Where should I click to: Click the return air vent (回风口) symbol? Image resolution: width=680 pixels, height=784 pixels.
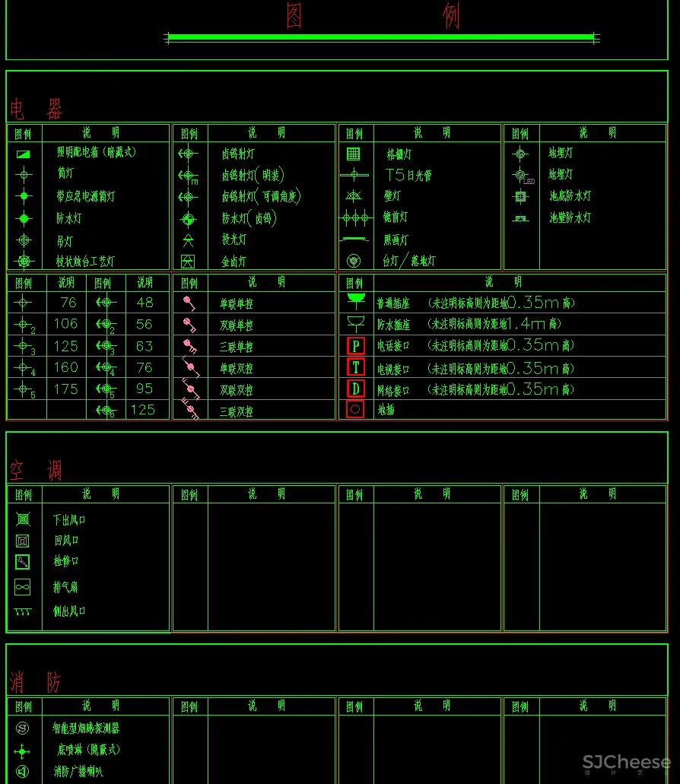pos(23,541)
